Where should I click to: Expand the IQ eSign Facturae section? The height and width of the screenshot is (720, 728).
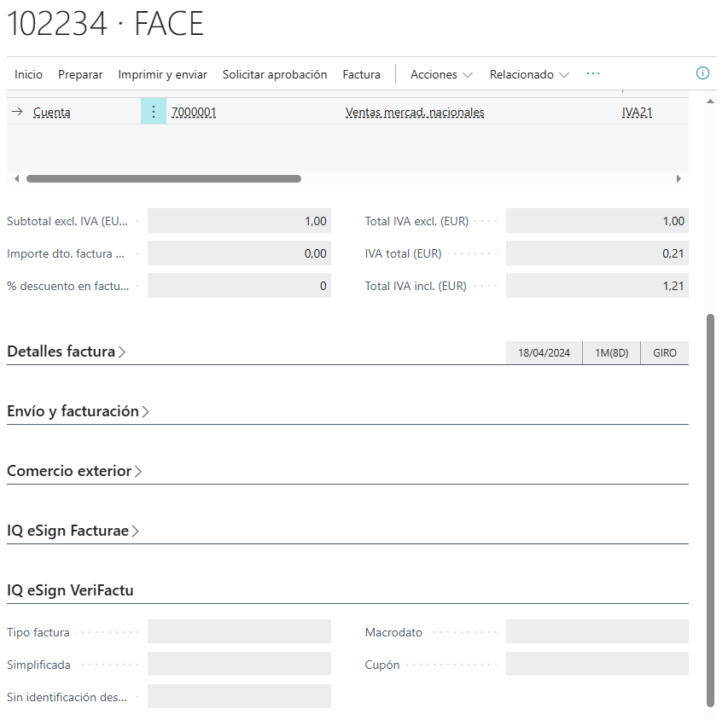coord(73,531)
